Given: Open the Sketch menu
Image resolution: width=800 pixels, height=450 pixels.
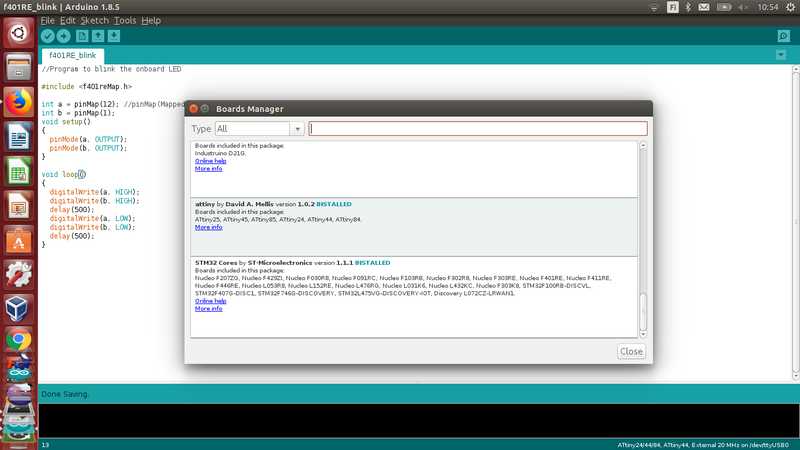Looking at the screenshot, I should click(94, 20).
